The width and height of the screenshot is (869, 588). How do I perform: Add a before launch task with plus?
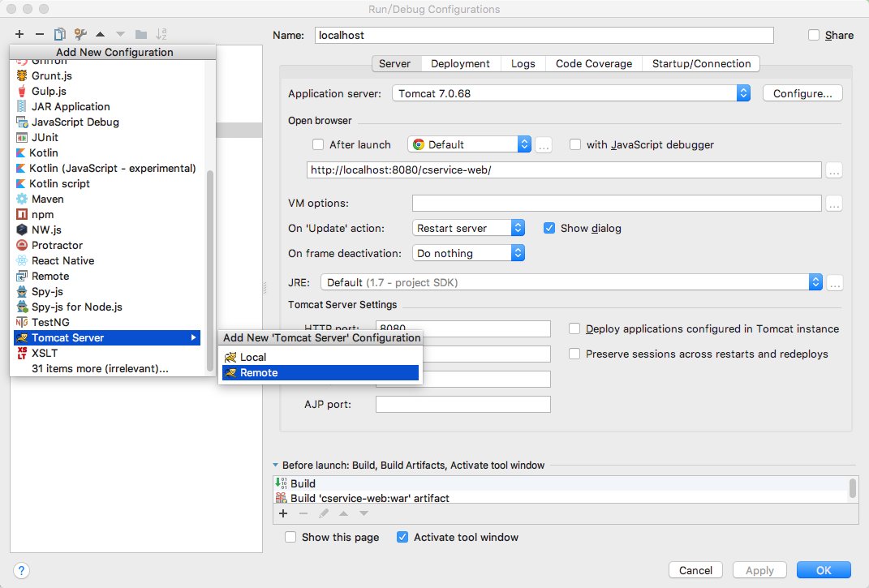[283, 513]
